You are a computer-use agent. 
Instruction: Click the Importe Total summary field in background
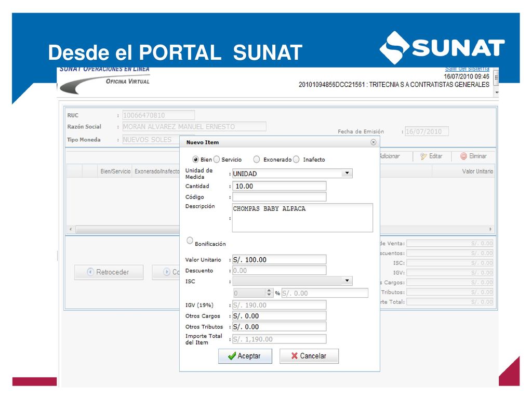(450, 302)
